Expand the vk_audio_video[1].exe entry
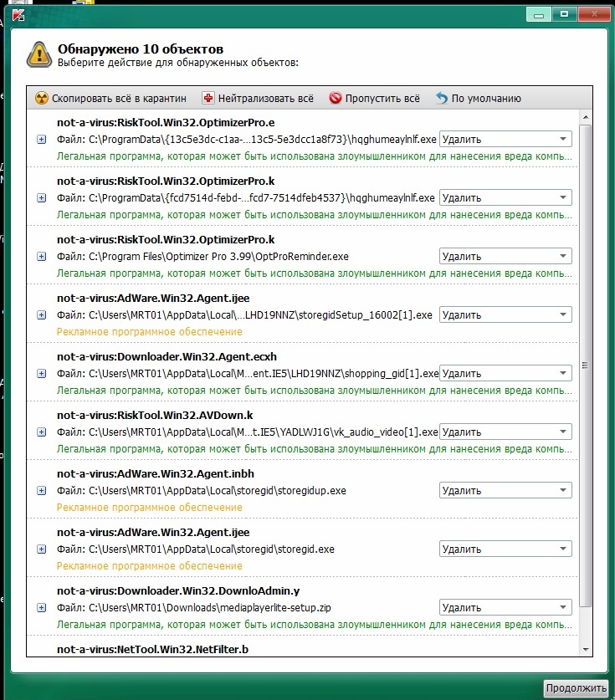The image size is (615, 700). (x=42, y=432)
